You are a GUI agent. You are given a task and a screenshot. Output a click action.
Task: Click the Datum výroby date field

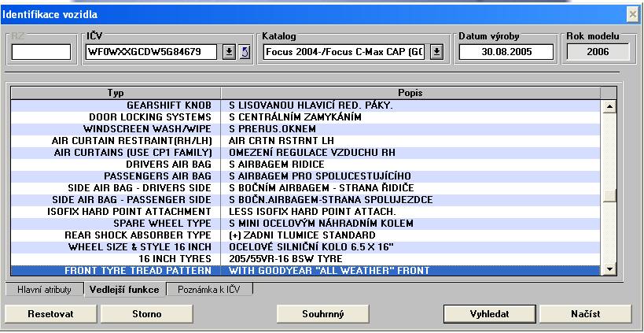click(506, 52)
